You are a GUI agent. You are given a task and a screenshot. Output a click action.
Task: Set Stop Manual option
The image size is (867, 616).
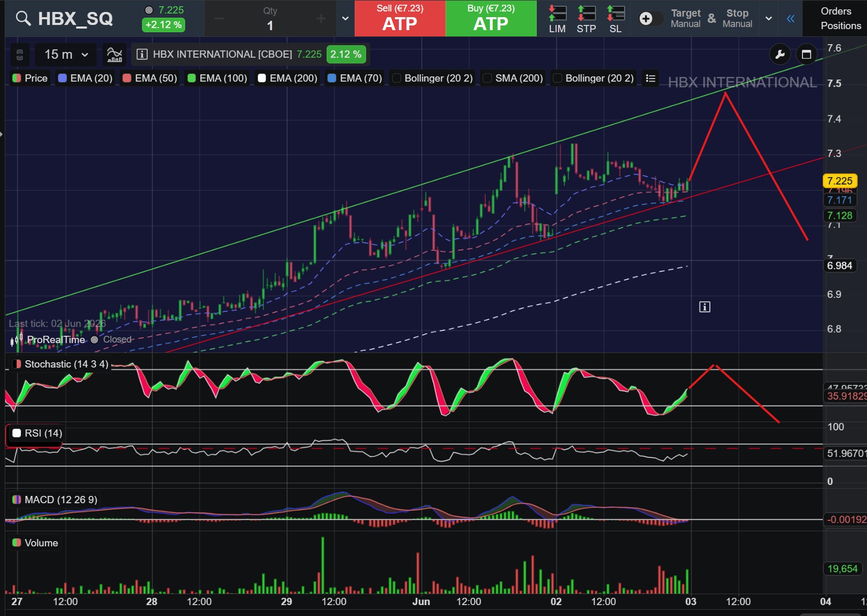coord(737,19)
